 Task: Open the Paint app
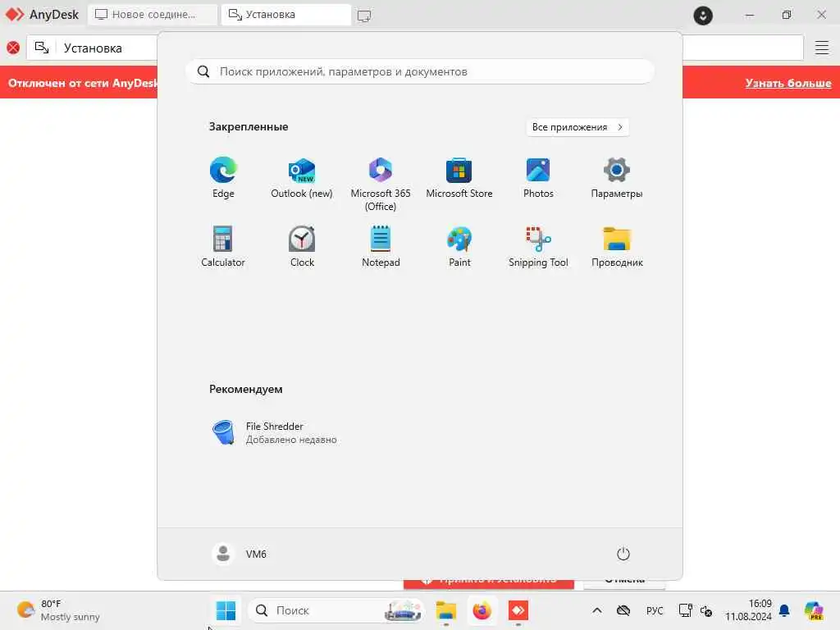[x=459, y=246]
